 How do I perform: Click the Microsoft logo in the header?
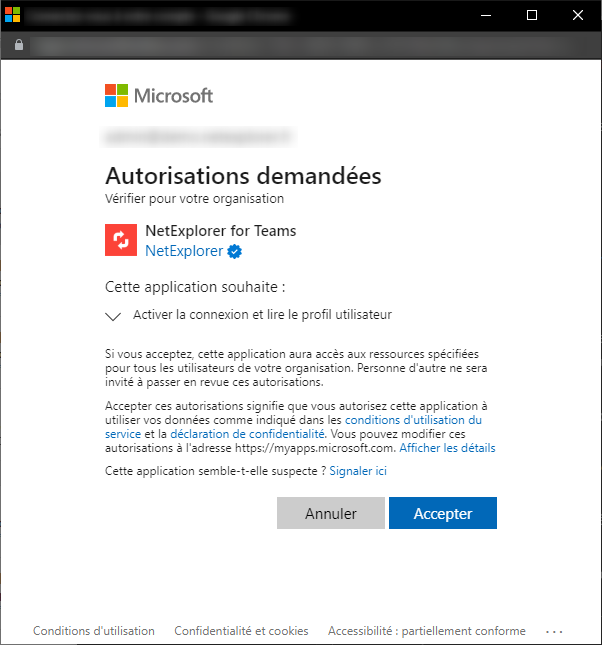[159, 96]
